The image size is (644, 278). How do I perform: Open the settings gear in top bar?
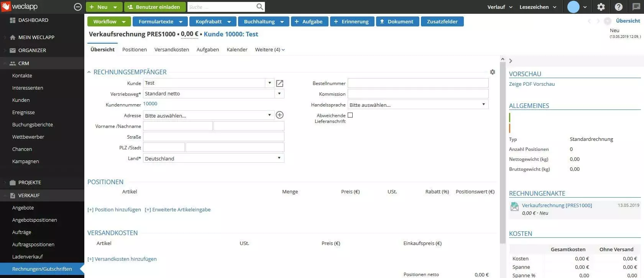click(601, 7)
